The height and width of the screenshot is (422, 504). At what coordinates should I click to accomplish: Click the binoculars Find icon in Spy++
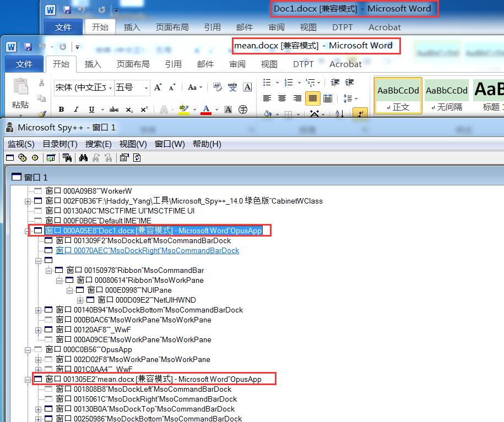pos(83,158)
